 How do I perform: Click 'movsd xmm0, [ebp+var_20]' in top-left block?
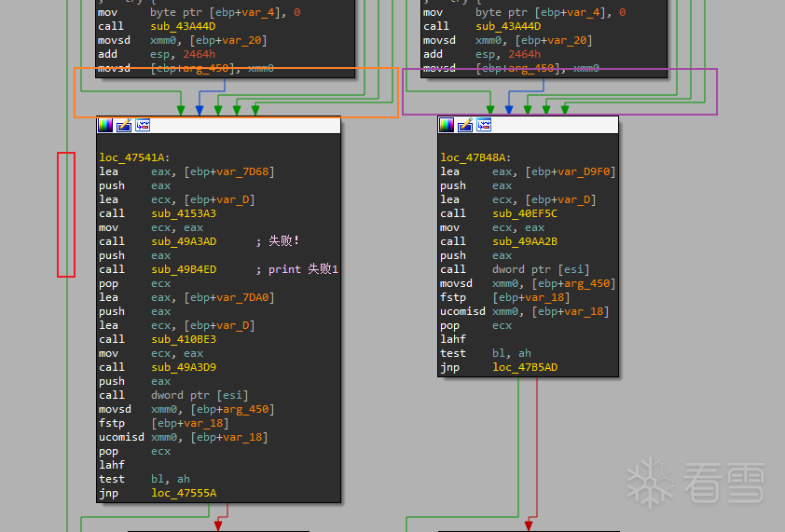(183, 41)
